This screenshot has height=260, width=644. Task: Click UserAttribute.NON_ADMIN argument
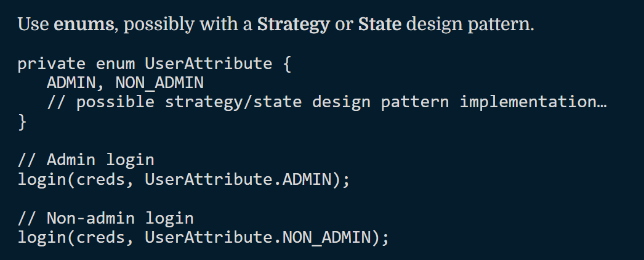(x=257, y=237)
